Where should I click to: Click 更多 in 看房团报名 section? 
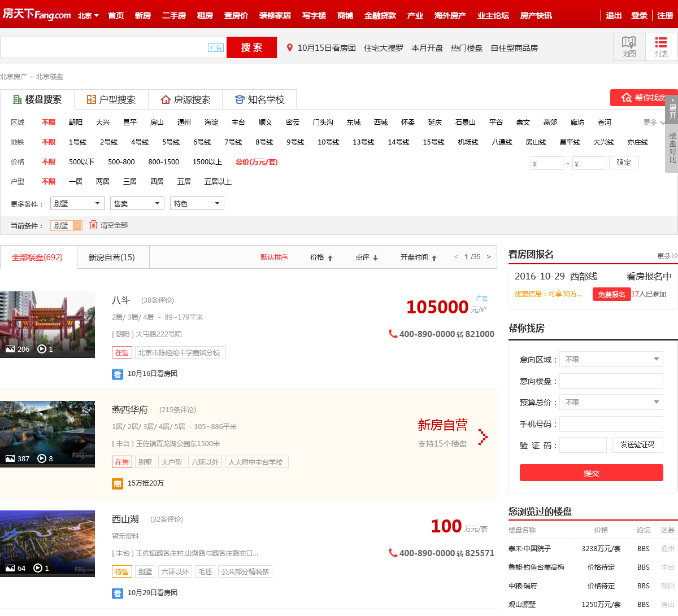[x=667, y=256]
